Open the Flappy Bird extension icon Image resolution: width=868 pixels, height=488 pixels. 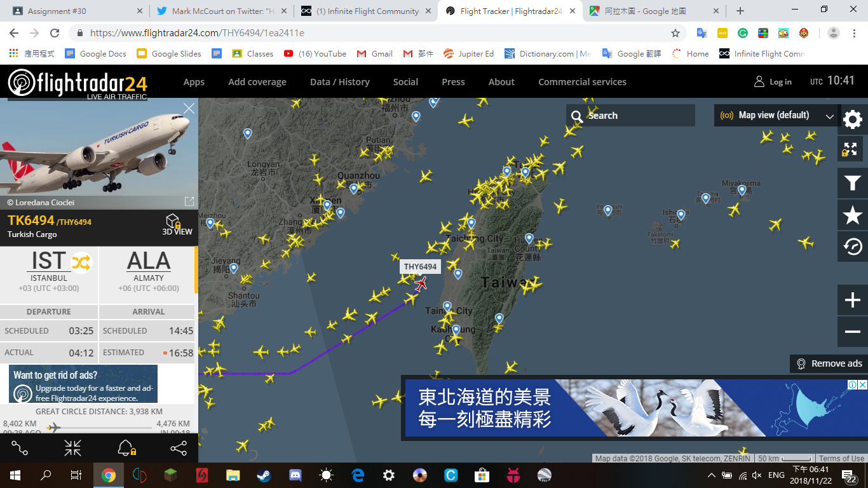[x=783, y=33]
